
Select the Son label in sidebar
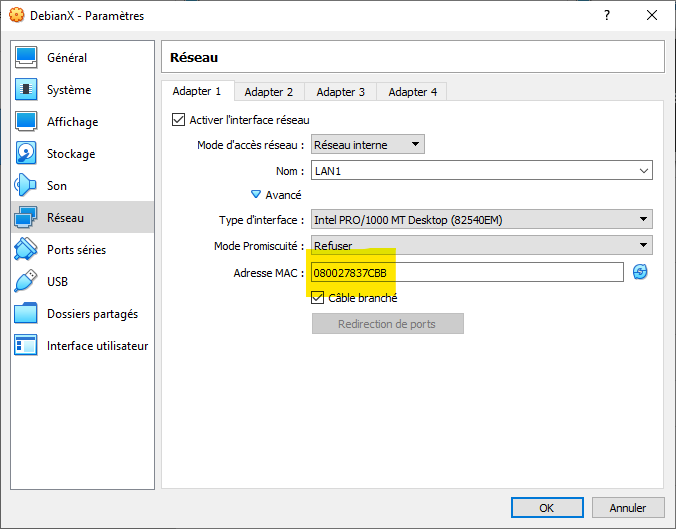pyautogui.click(x=57, y=186)
